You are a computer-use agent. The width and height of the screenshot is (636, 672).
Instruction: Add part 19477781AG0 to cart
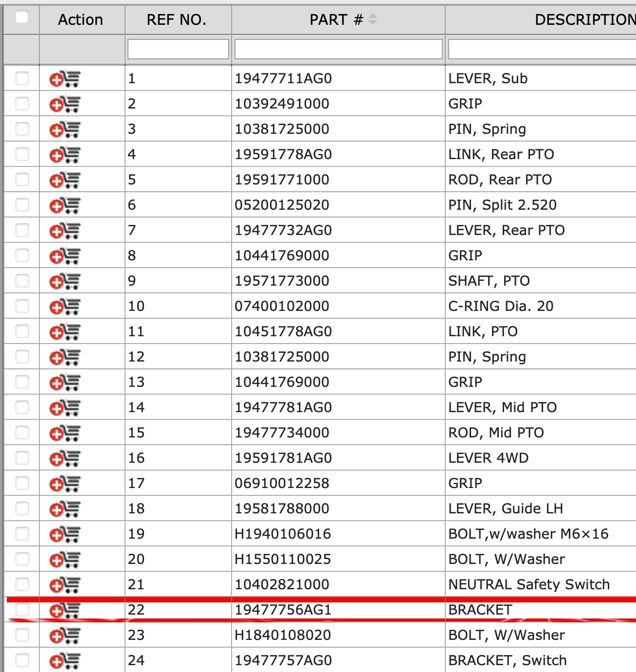point(65,408)
